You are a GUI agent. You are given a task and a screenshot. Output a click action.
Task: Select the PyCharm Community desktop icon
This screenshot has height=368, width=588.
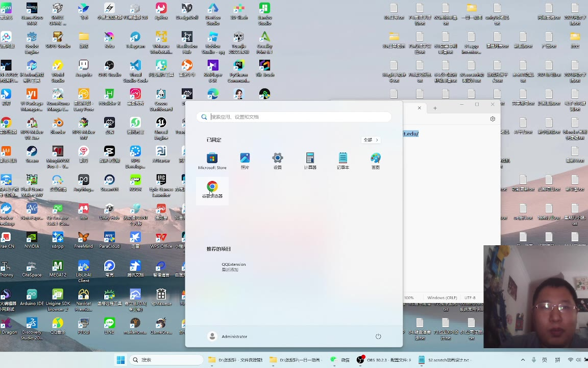(x=238, y=72)
